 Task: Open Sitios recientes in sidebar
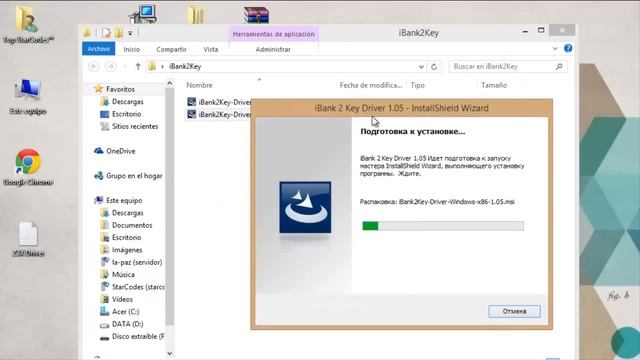click(135, 126)
